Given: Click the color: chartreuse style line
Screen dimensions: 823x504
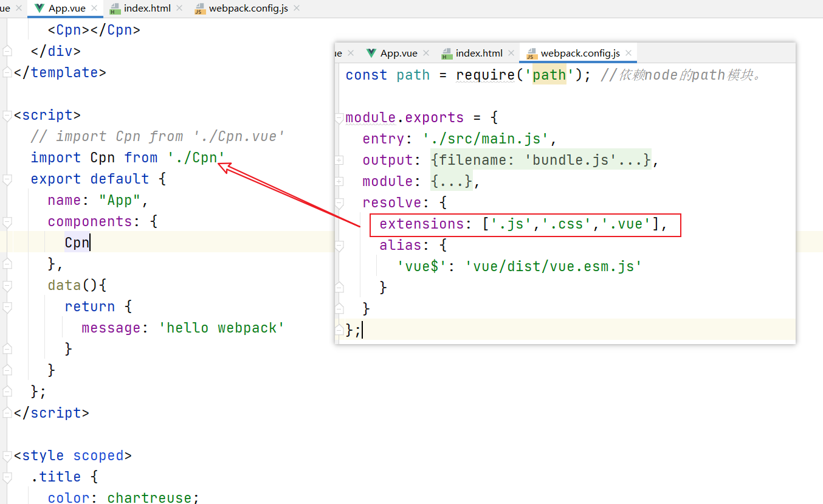Looking at the screenshot, I should tap(123, 497).
